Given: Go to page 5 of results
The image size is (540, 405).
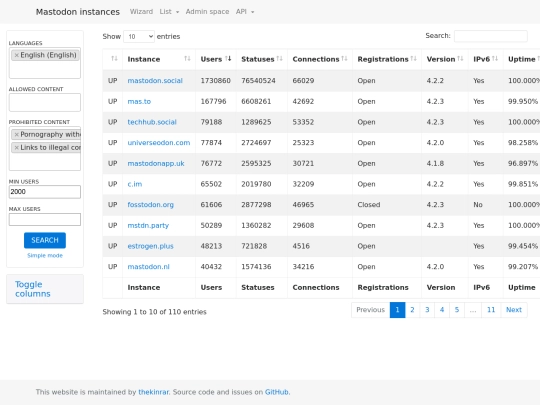Looking at the screenshot, I should (457, 310).
